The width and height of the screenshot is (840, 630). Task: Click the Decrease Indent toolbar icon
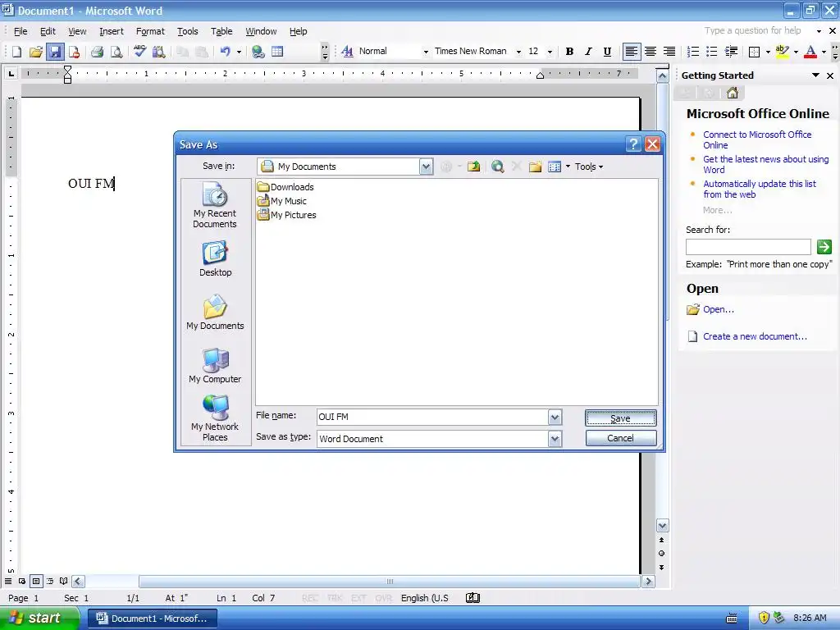tap(731, 52)
